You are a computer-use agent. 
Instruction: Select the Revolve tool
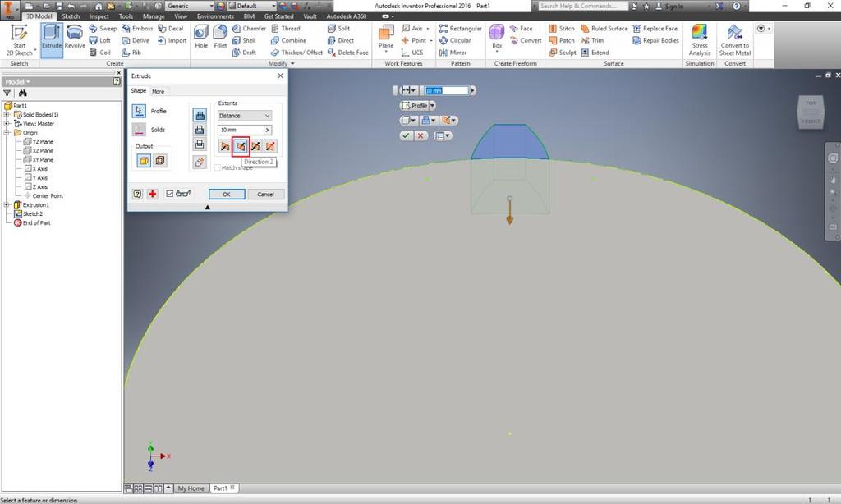point(75,38)
